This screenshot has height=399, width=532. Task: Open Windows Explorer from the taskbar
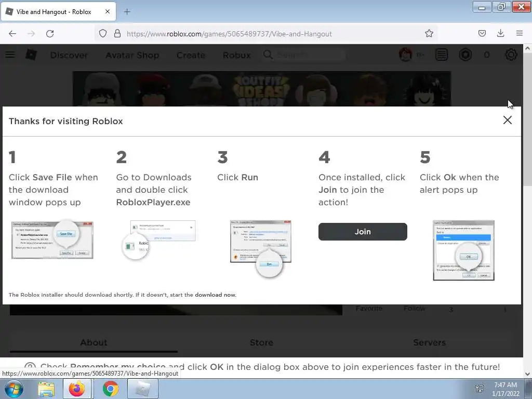coord(46,389)
